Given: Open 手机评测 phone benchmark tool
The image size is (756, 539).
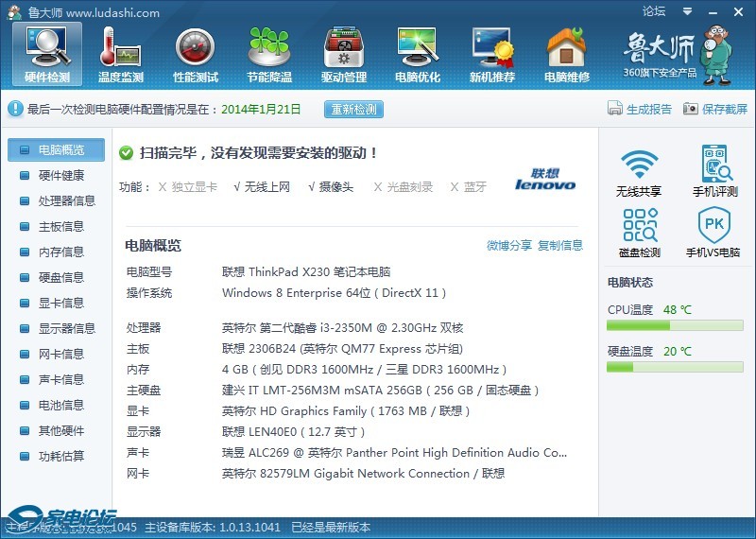Looking at the screenshot, I should pyautogui.click(x=715, y=170).
